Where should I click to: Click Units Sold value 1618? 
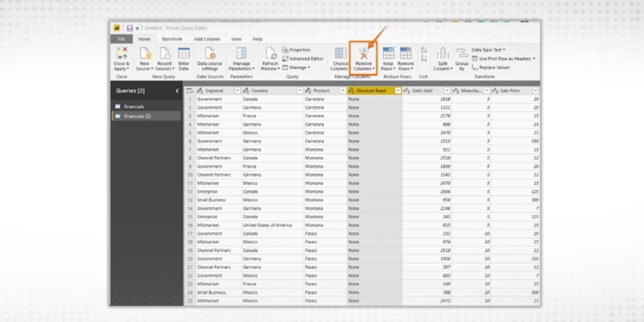click(x=445, y=99)
